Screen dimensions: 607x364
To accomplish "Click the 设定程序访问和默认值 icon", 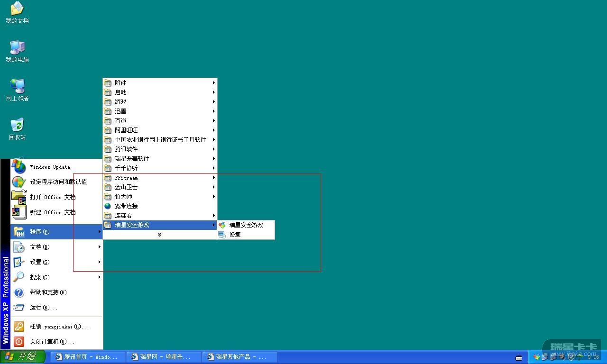I will (19, 182).
